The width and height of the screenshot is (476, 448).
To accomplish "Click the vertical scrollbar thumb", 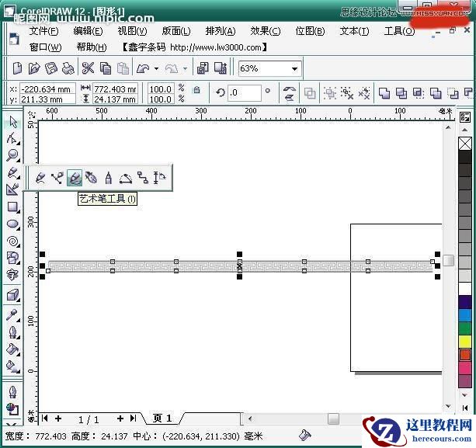I will pyautogui.click(x=448, y=260).
